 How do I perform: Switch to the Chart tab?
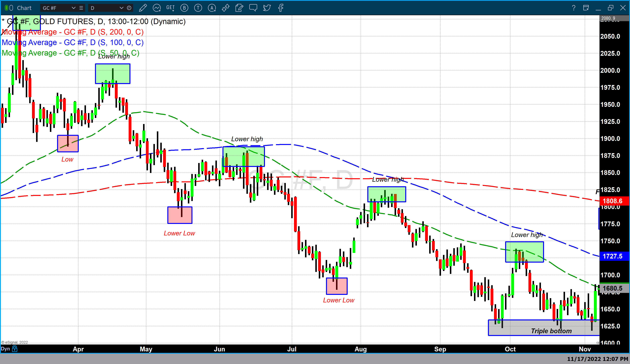coord(24,8)
